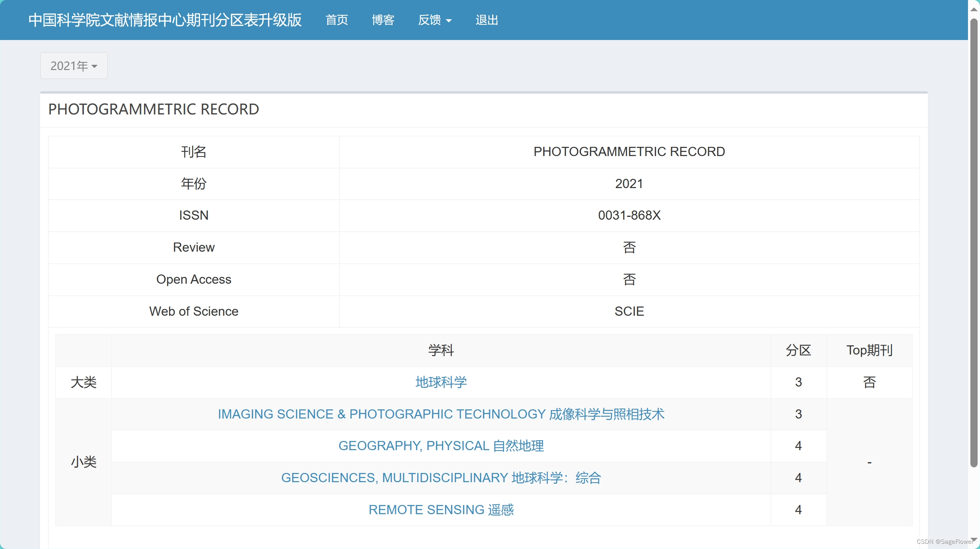Click the Review value 否
980x549 pixels.
pyautogui.click(x=629, y=247)
